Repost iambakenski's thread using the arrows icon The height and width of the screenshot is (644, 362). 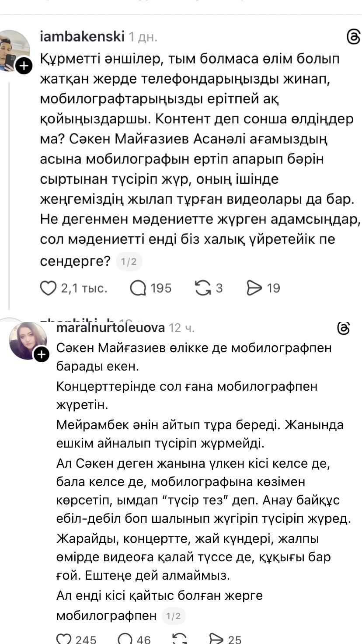point(203,288)
